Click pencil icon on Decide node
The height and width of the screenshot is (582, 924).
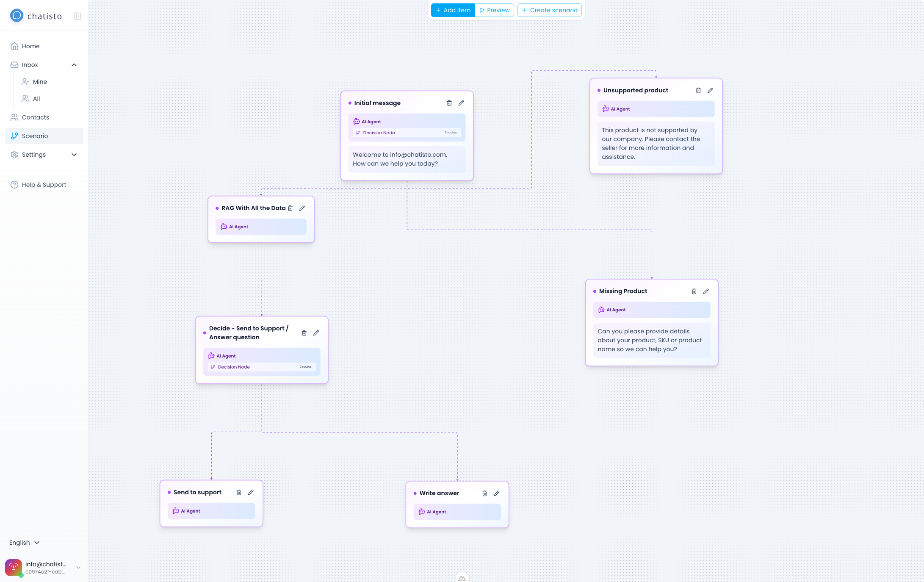point(316,333)
